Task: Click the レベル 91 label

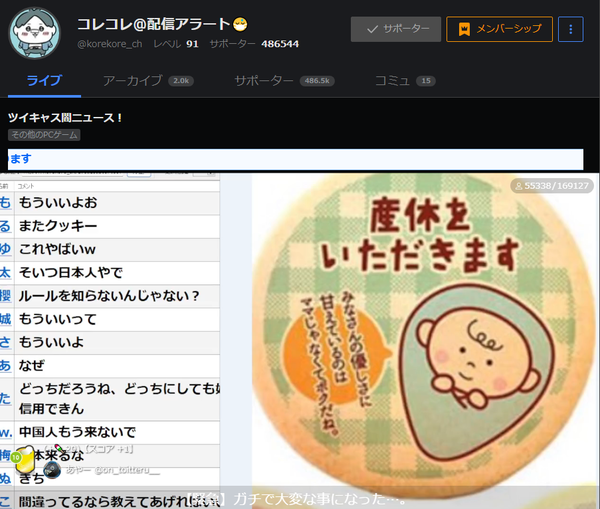Action: coord(176,44)
